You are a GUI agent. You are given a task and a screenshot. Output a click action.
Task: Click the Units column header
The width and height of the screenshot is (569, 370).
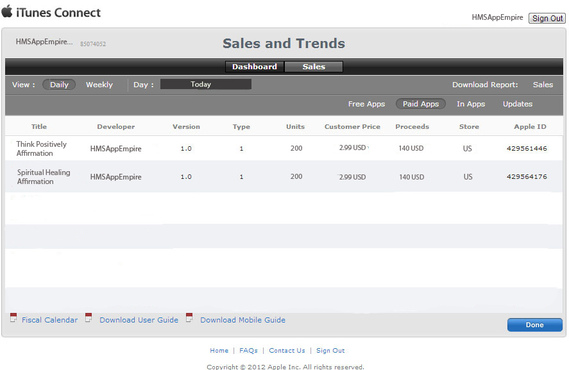[295, 127]
